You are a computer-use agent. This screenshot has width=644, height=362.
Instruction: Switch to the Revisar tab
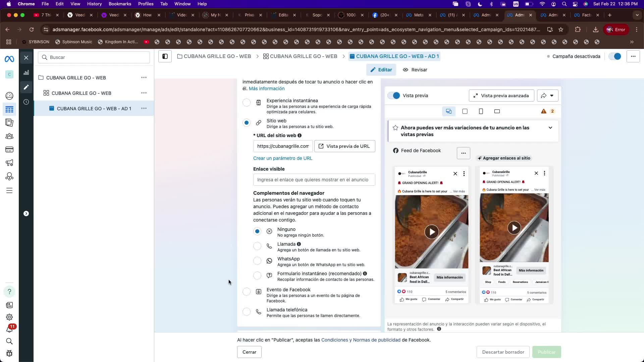tap(415, 70)
